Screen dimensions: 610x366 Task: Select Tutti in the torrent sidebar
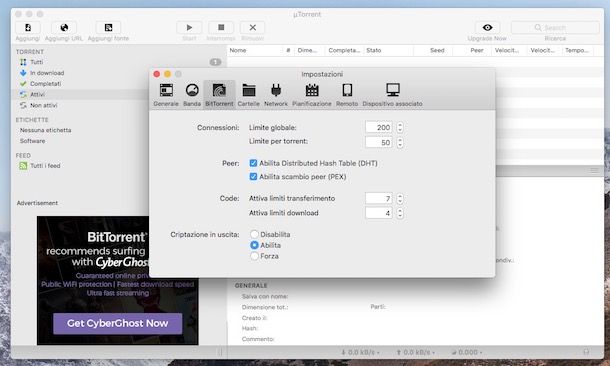point(37,62)
